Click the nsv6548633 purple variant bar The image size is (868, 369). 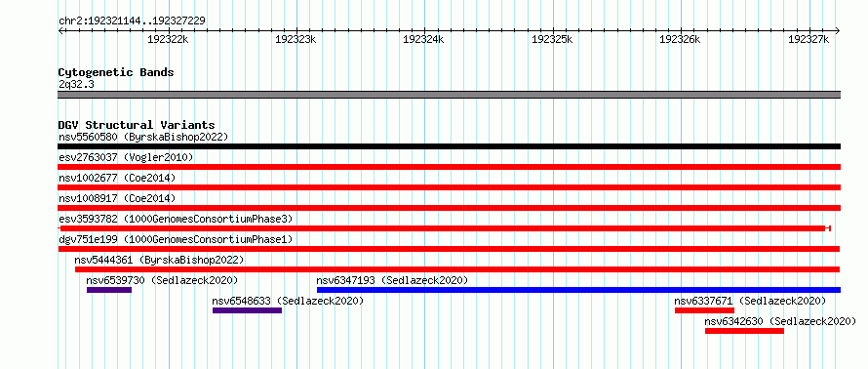247,310
